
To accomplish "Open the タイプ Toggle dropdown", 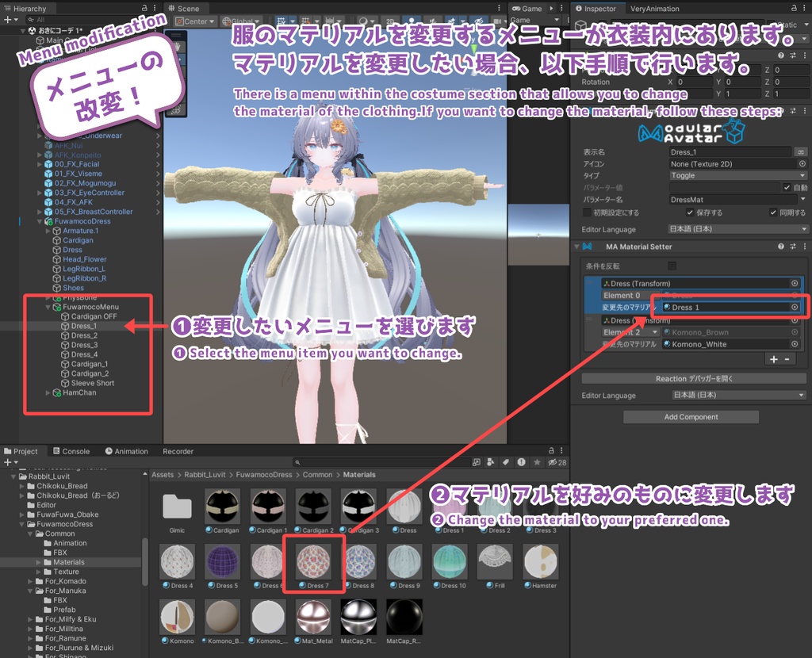I will (x=737, y=175).
